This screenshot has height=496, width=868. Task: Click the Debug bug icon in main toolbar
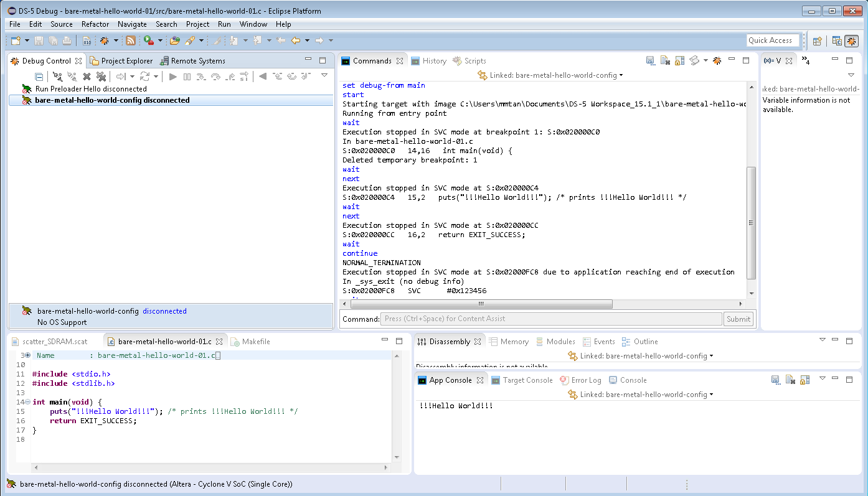(105, 40)
